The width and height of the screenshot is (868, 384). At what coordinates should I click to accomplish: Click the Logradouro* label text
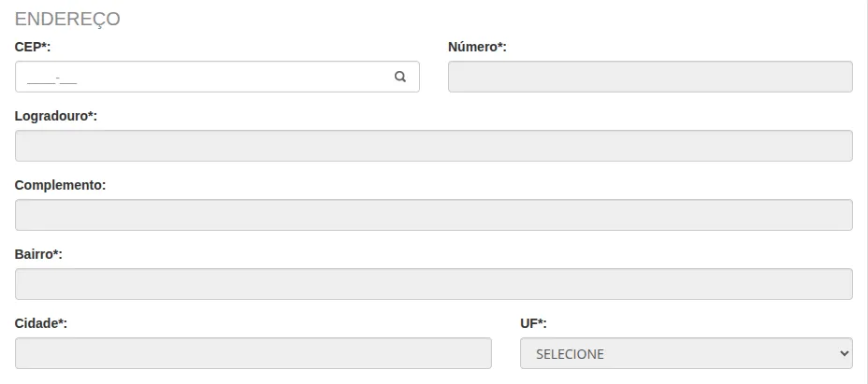tap(56, 116)
